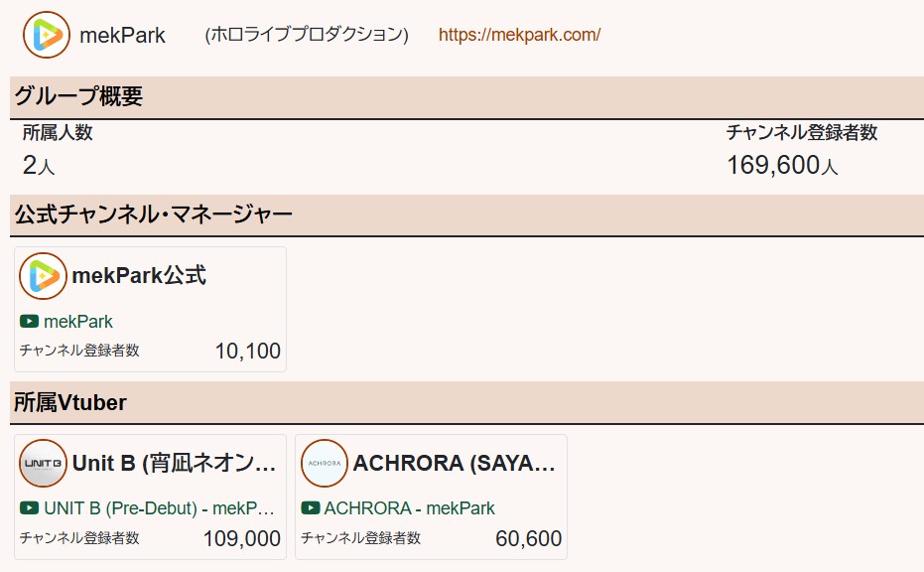This screenshot has width=924, height=572.
Task: Open the https://mekpark.com/ link
Action: click(519, 35)
